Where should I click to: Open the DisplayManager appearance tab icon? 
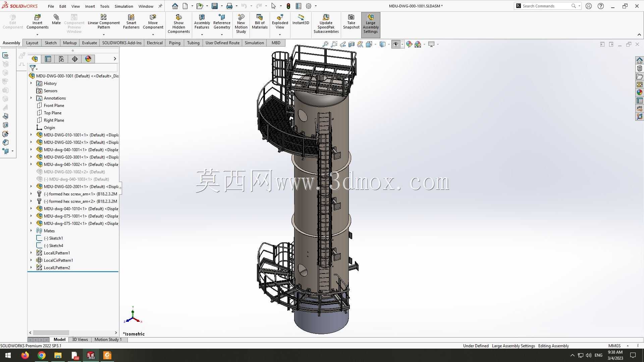[x=88, y=59]
